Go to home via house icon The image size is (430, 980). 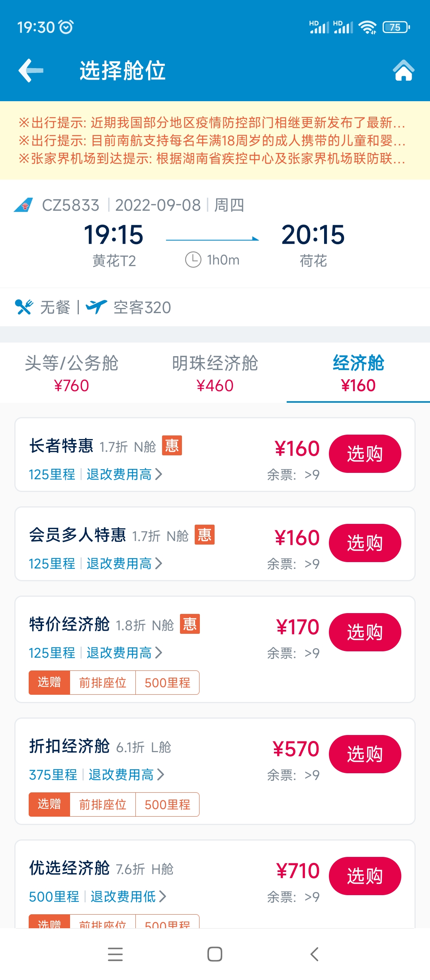[x=403, y=71]
